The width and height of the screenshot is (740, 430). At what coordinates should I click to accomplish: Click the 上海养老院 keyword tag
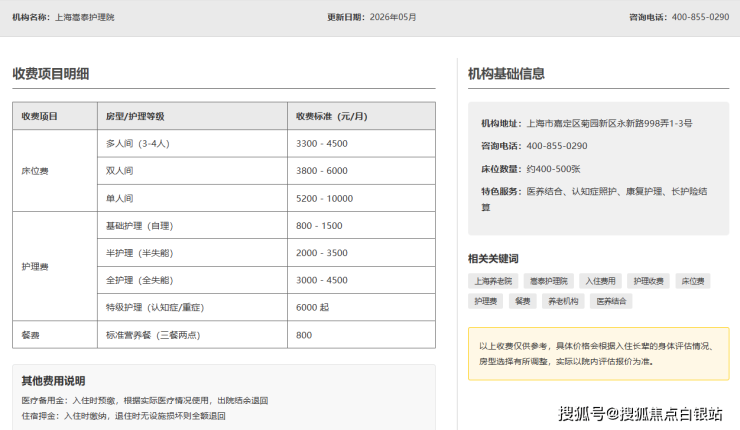click(x=493, y=281)
